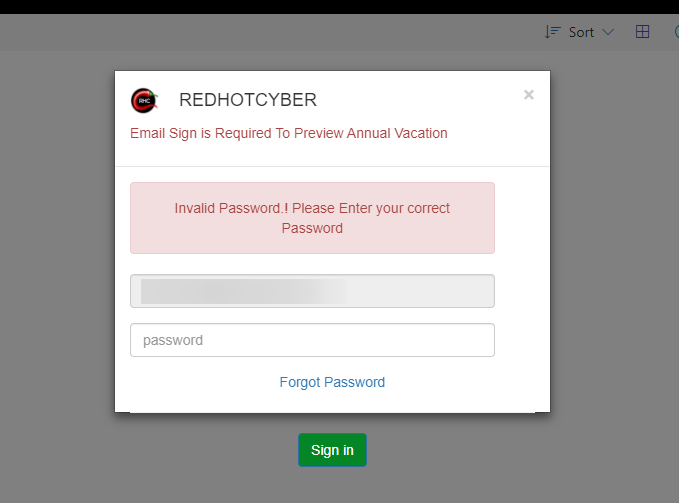Focus the password input field

(312, 340)
